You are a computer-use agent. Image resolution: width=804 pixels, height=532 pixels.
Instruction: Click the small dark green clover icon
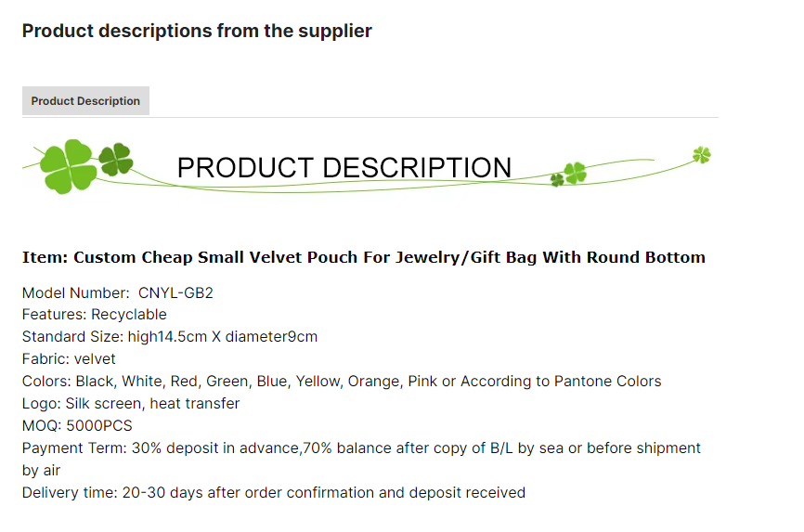(x=115, y=159)
